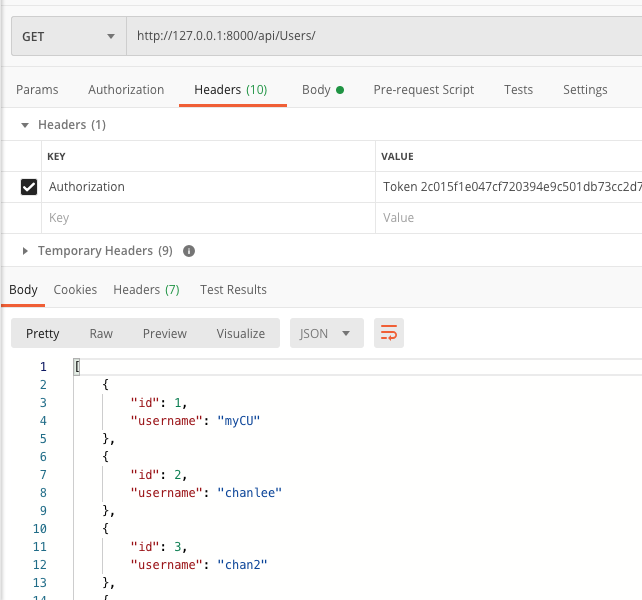This screenshot has height=600, width=642.
Task: Expand the Temporary Headers (9) section
Action: (25, 251)
